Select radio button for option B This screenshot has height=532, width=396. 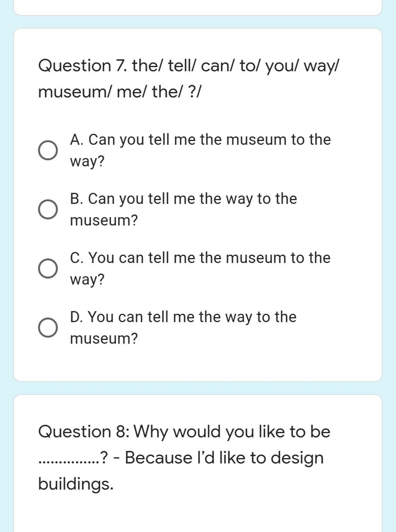coord(48,209)
